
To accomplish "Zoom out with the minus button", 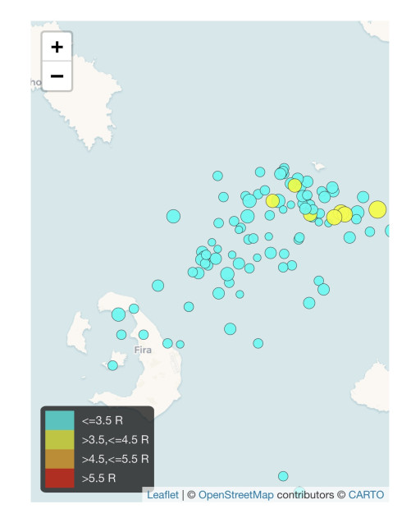I will pyautogui.click(x=57, y=76).
